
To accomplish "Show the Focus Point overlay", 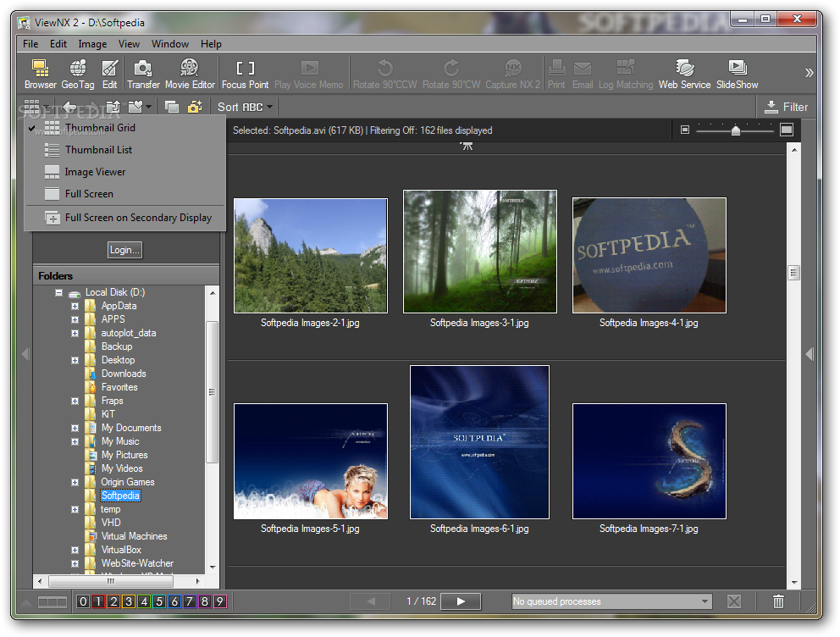I will [x=246, y=74].
